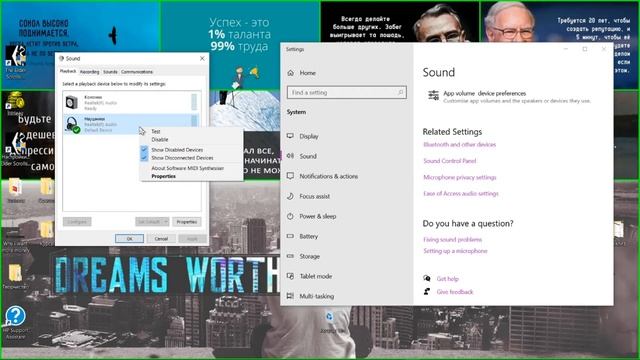The height and width of the screenshot is (360, 640).
Task: Select the Playback tab
Action: coord(68,71)
